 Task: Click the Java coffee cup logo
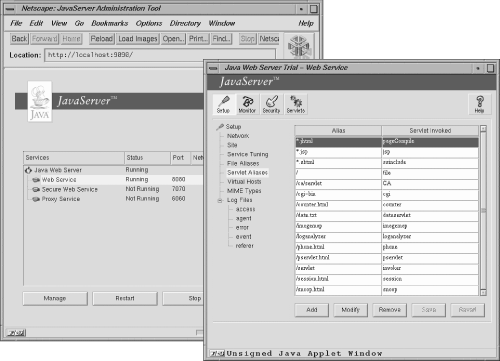[40, 101]
